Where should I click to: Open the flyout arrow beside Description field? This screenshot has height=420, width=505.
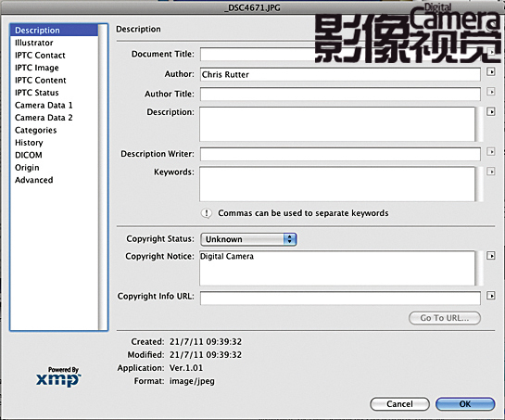[x=490, y=112]
